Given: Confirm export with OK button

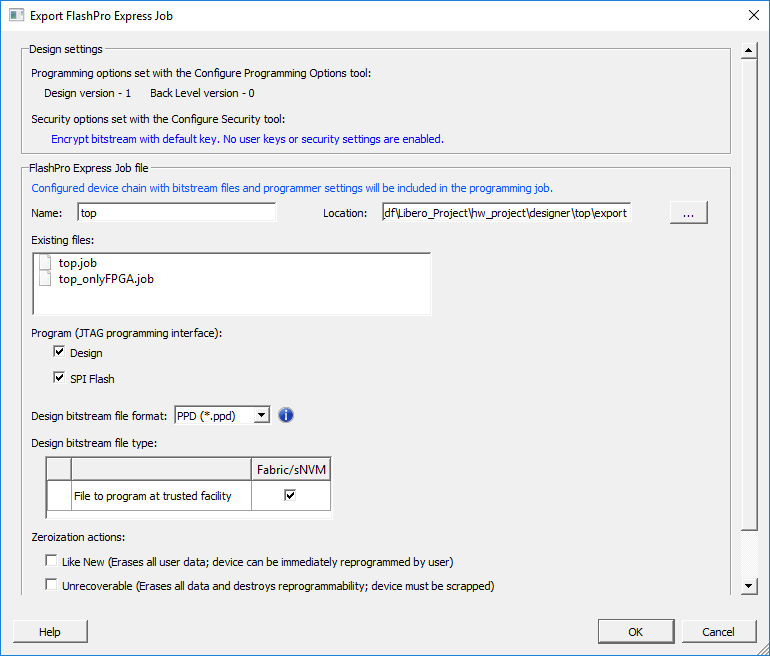Looking at the screenshot, I should [x=636, y=631].
